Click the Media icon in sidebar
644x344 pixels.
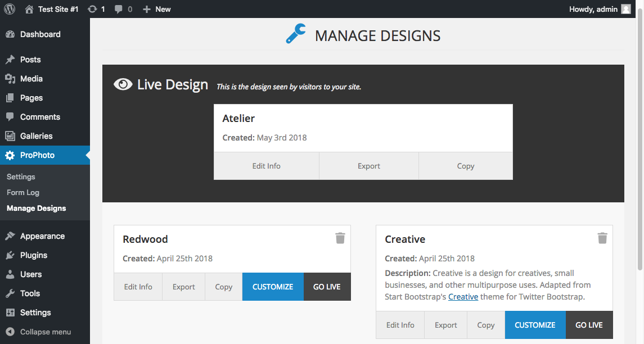[x=10, y=79]
